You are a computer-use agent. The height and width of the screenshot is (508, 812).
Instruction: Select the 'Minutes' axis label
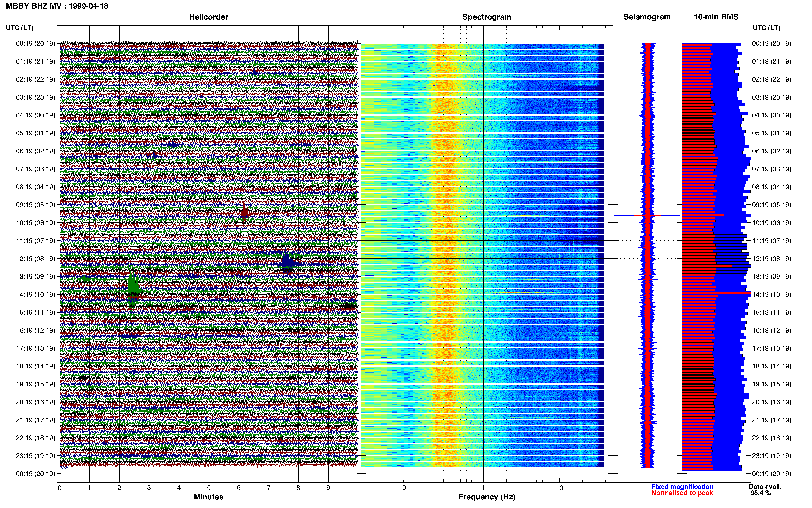point(209,497)
